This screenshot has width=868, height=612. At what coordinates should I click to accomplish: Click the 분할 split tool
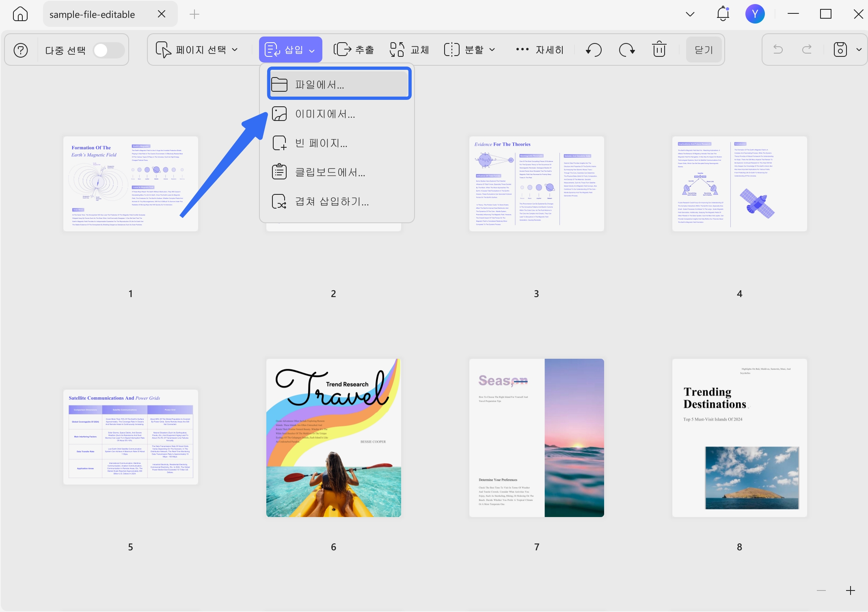(464, 50)
